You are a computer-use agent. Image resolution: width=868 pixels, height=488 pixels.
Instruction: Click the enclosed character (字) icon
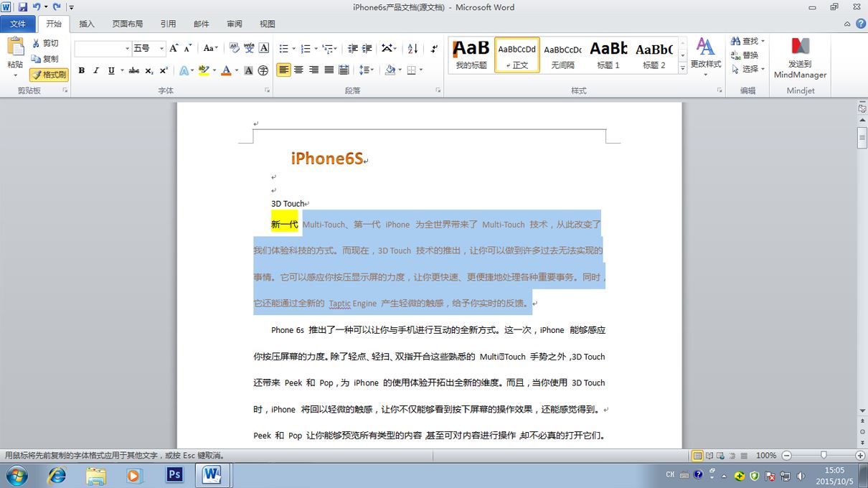coord(263,70)
